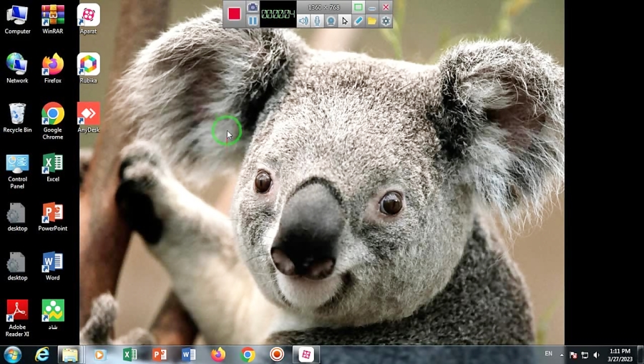The width and height of the screenshot is (644, 364).
Task: Click the Show desktop taskbar edge button
Action: [x=640, y=355]
